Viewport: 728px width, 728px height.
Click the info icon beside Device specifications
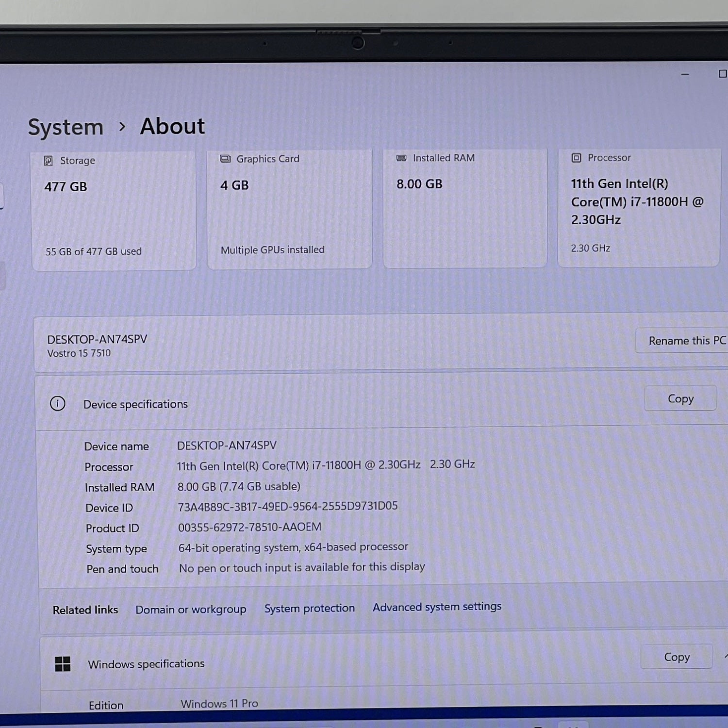point(58,404)
